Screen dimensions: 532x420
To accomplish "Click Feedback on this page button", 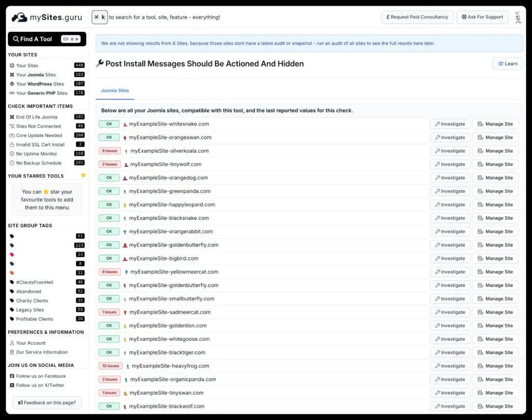I will coord(47,402).
